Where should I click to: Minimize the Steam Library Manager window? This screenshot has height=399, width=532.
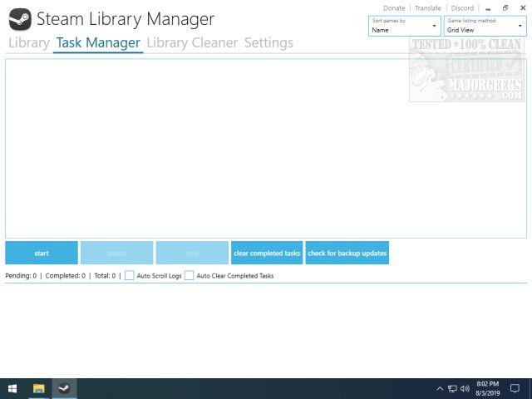488,8
